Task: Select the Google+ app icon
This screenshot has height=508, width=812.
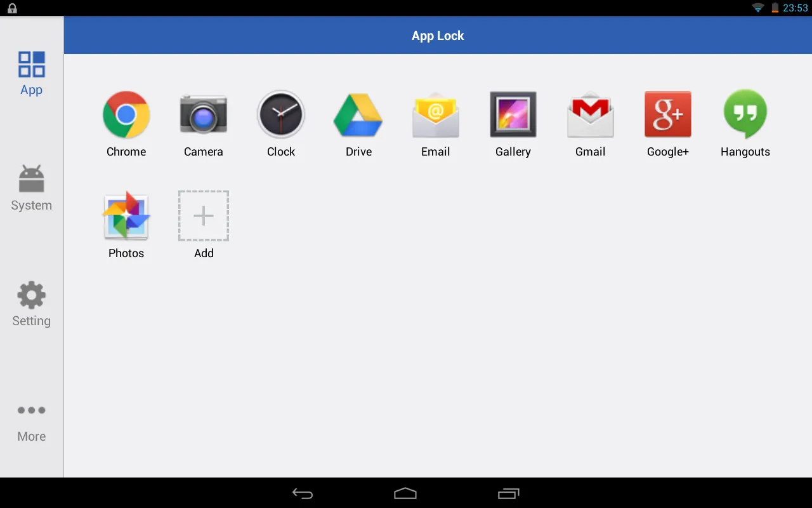Action: [x=667, y=115]
